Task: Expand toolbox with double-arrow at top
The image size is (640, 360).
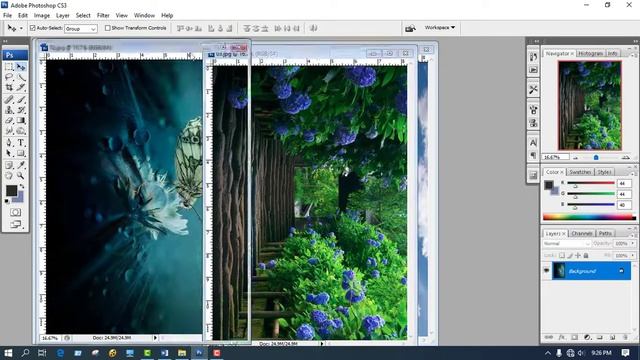Action: point(5,41)
